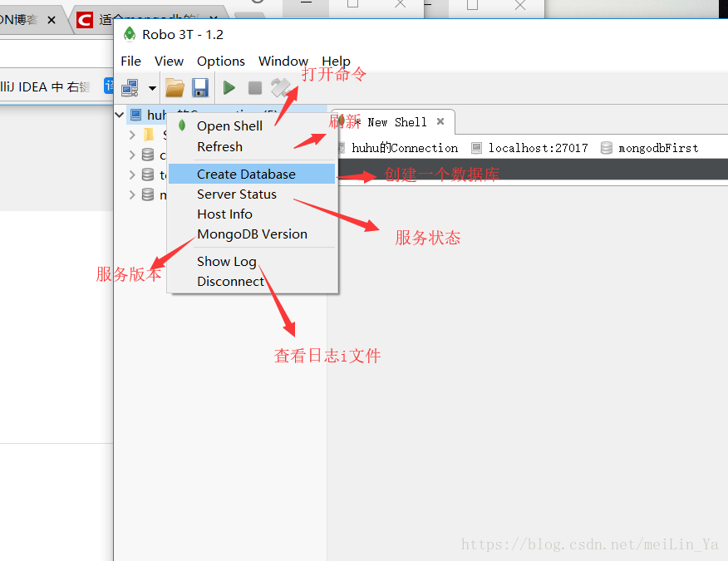The width and height of the screenshot is (728, 561).
Task: Expand the third database tree node
Action: point(132,194)
